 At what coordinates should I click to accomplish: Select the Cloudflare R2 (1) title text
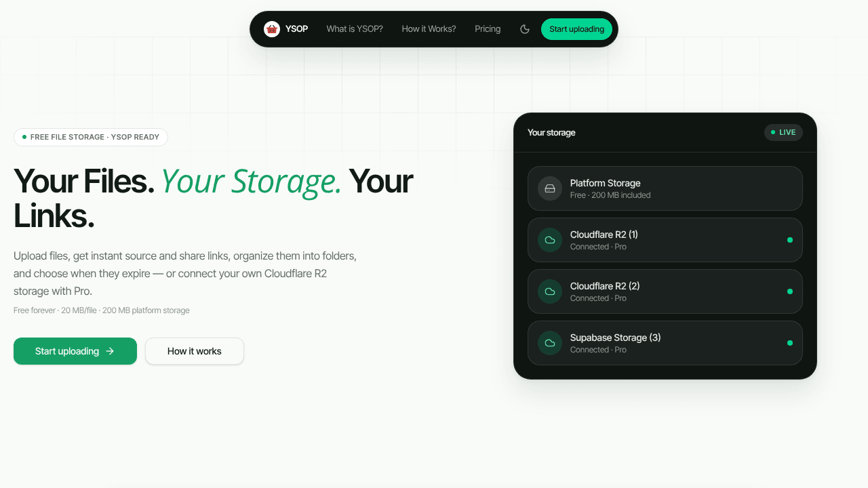[604, 235]
